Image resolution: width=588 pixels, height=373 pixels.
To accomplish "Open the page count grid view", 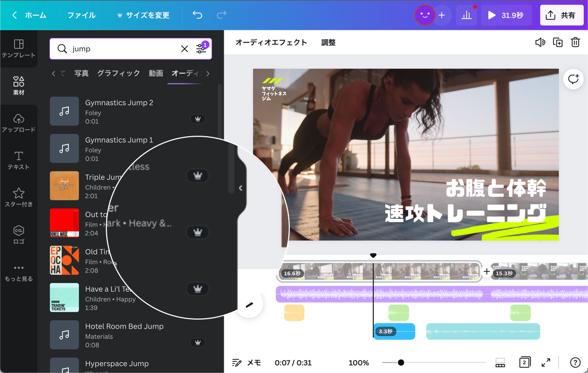I will (525, 362).
